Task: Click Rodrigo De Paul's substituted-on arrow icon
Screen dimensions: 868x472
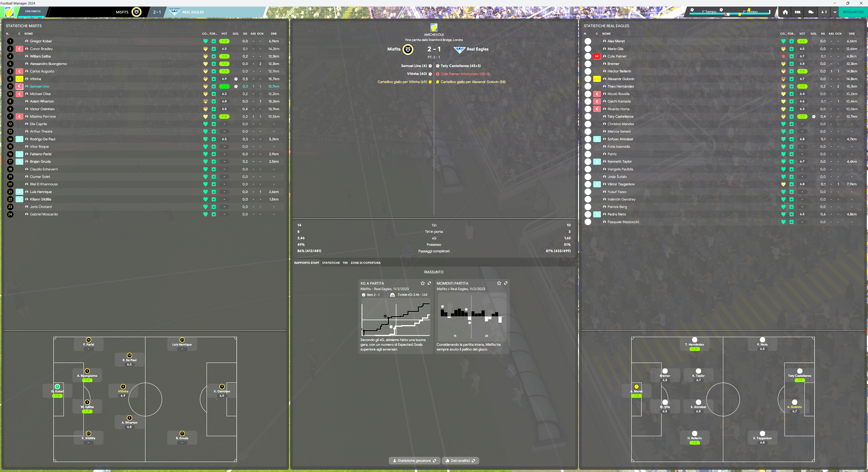Action: point(19,139)
